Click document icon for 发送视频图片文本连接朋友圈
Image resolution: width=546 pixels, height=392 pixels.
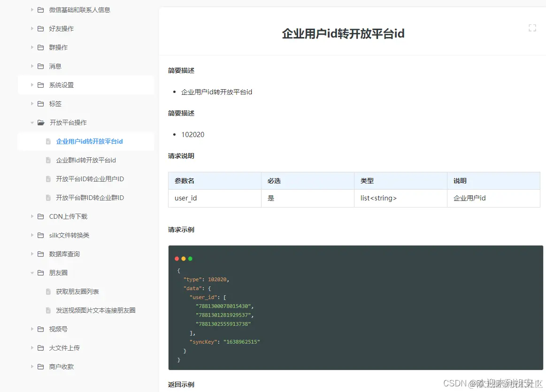pos(48,310)
